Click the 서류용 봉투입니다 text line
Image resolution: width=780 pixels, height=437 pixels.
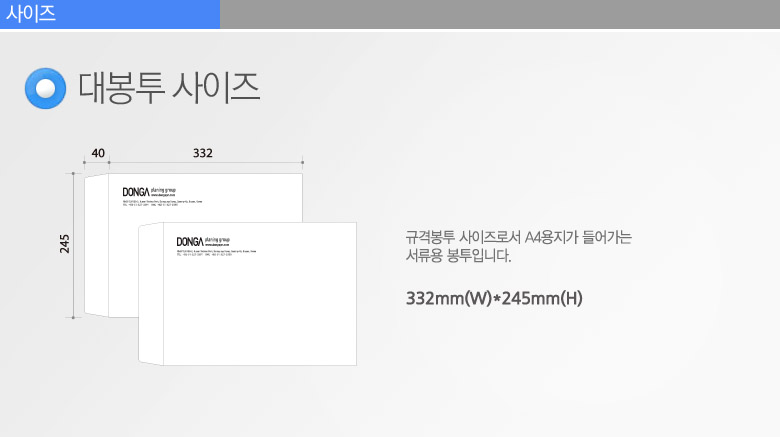pos(458,256)
